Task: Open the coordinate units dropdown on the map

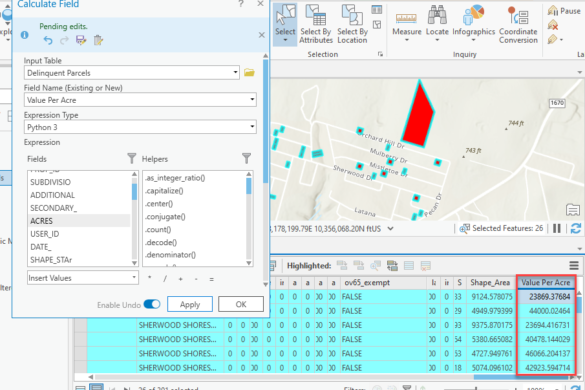Action: click(390, 228)
